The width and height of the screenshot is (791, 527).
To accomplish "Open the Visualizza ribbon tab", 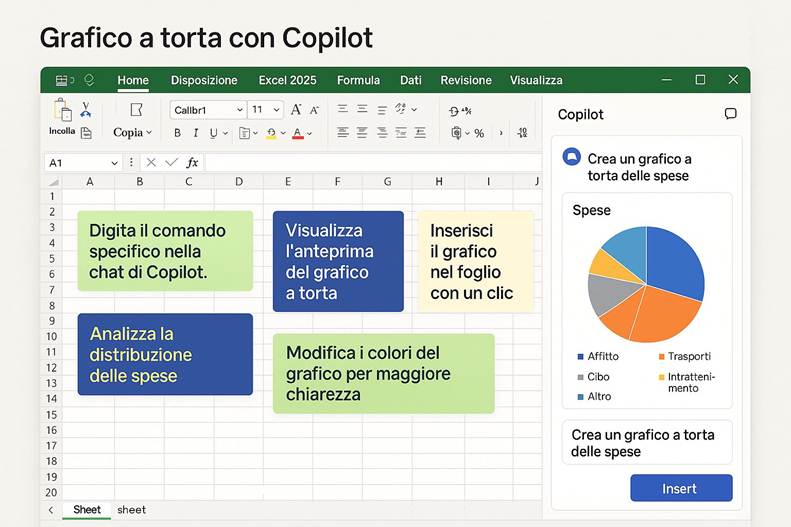I will click(x=536, y=80).
